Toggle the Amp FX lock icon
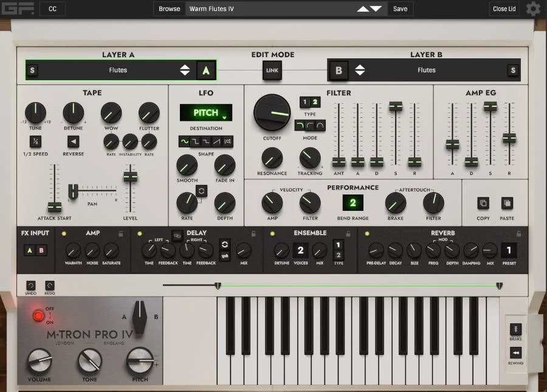 (x=121, y=233)
